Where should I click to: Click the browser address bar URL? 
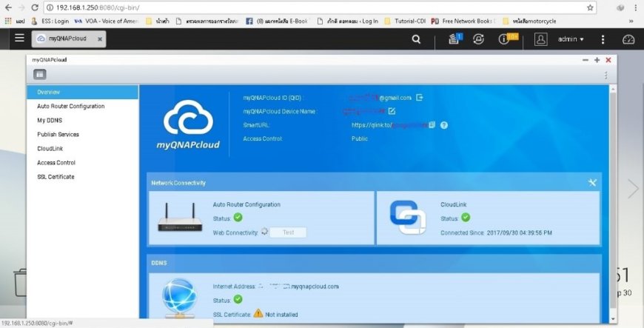tap(98, 7)
